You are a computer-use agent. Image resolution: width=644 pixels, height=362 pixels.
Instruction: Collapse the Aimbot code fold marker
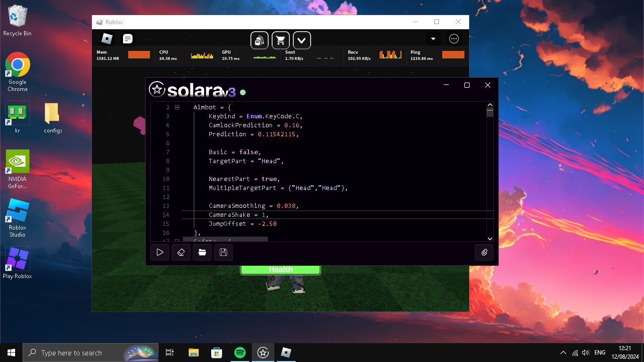tap(177, 107)
